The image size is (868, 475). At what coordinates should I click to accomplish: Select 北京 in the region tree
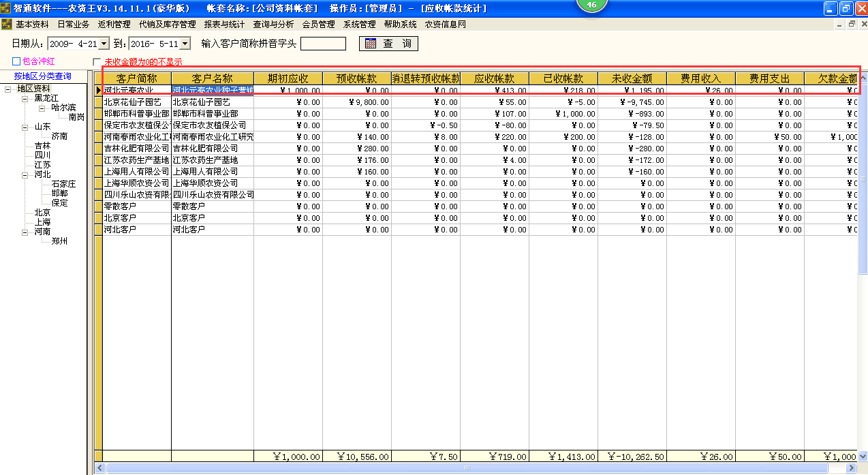(42, 213)
